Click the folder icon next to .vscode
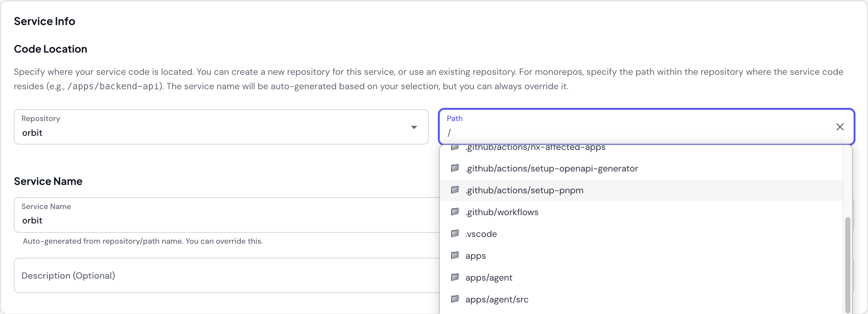Viewport: 868px width, 314px height. (455, 233)
